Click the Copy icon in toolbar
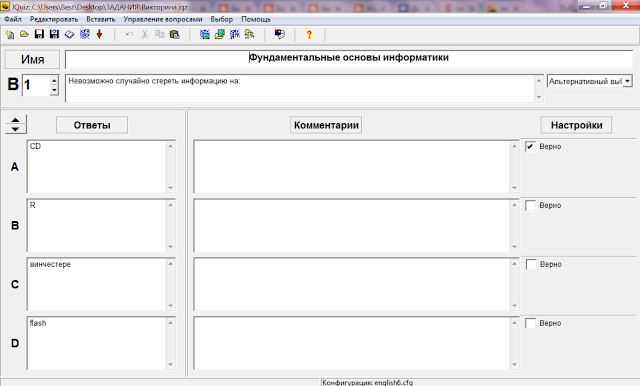 coord(160,35)
